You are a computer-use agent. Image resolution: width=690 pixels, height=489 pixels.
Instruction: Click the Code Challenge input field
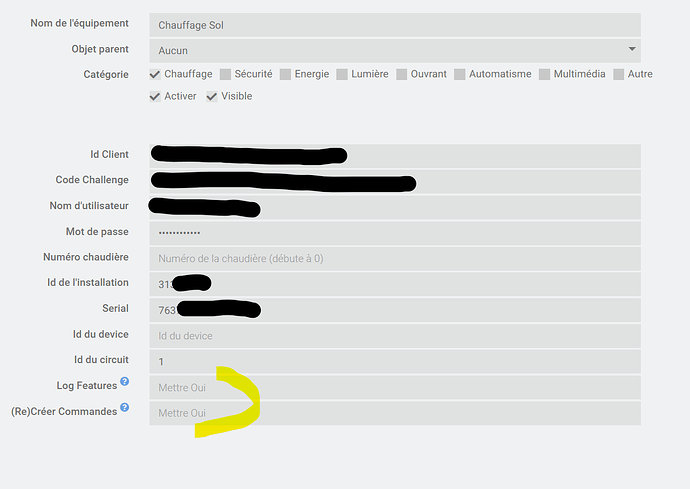point(395,182)
